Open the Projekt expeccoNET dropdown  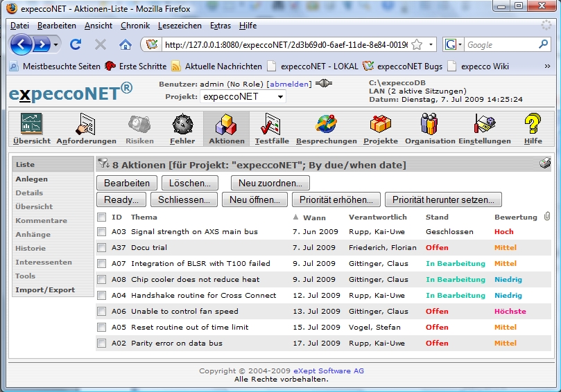coord(243,97)
